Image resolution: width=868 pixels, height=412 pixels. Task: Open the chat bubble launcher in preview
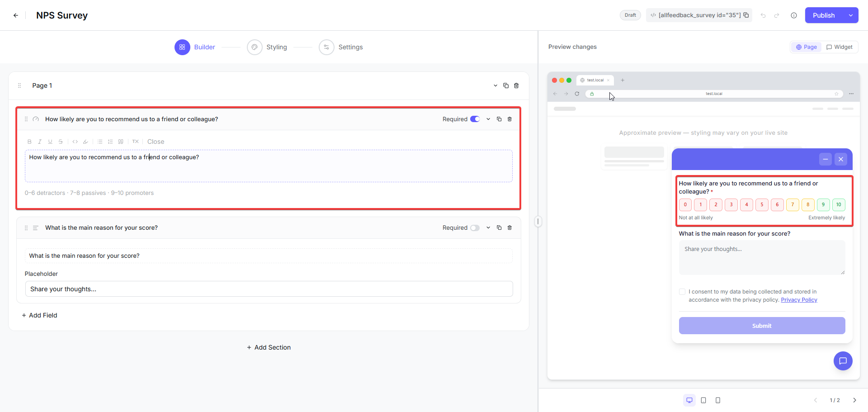coord(843,361)
